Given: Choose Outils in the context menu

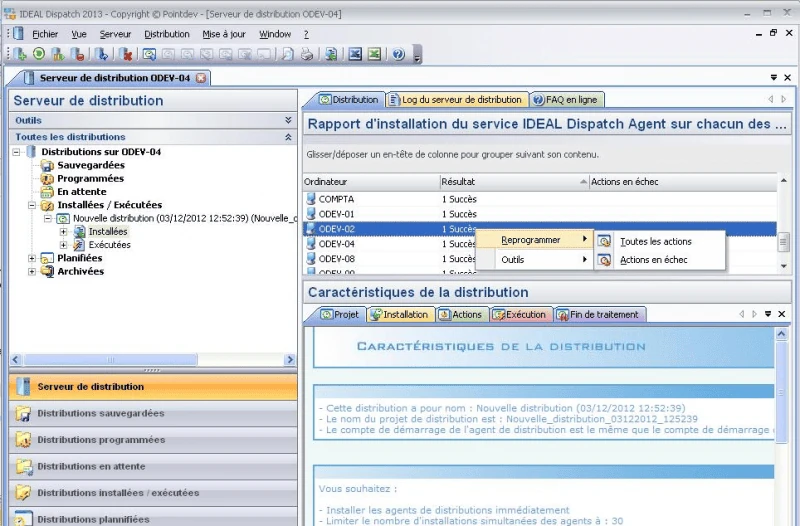Looking at the screenshot, I should [534, 260].
